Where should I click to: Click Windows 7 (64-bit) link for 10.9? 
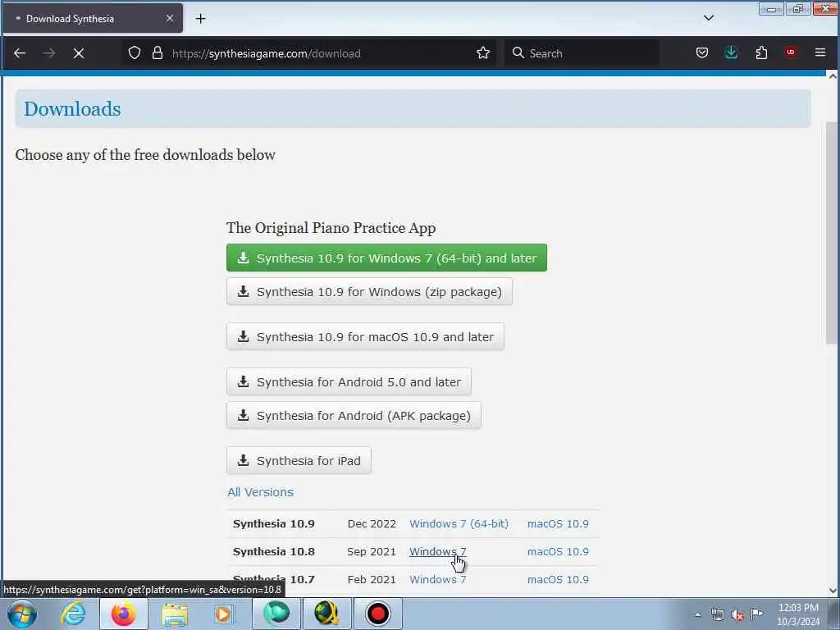click(459, 524)
